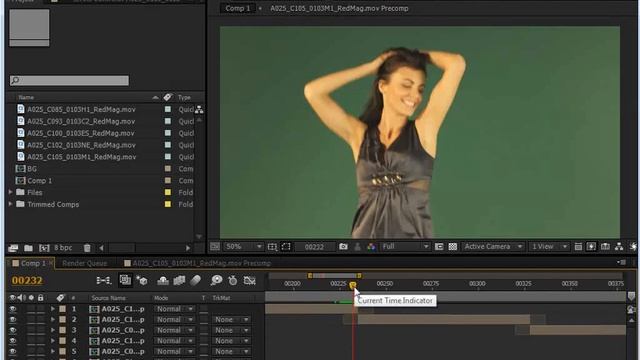The height and width of the screenshot is (360, 640).
Task: Toggle Preserve Transparency box for layer 2
Action: pyautogui.click(x=203, y=320)
